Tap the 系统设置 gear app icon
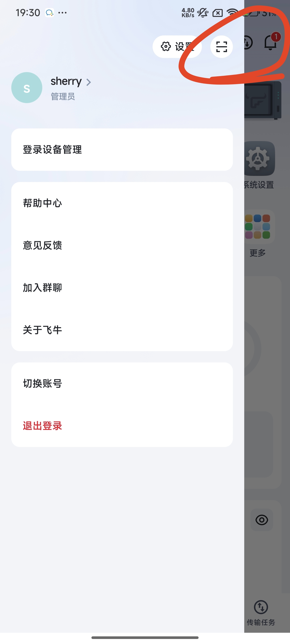The image size is (290, 644). tap(259, 159)
